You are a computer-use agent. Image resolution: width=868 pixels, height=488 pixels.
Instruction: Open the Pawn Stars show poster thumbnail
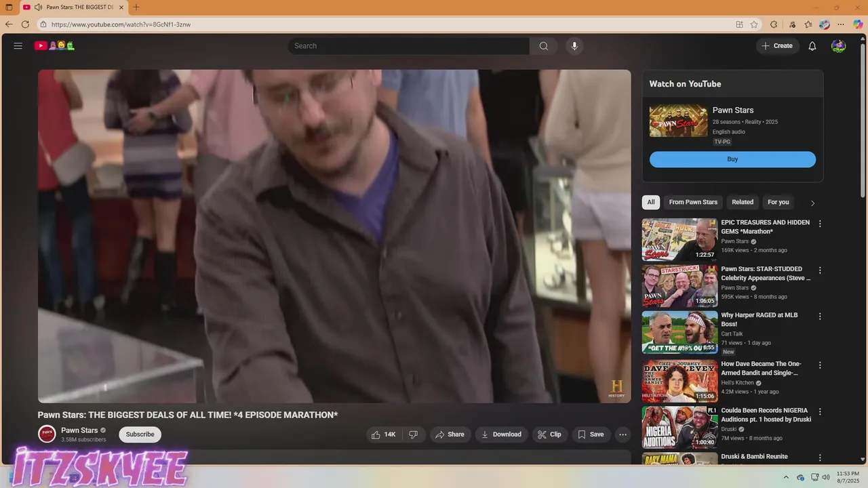678,121
